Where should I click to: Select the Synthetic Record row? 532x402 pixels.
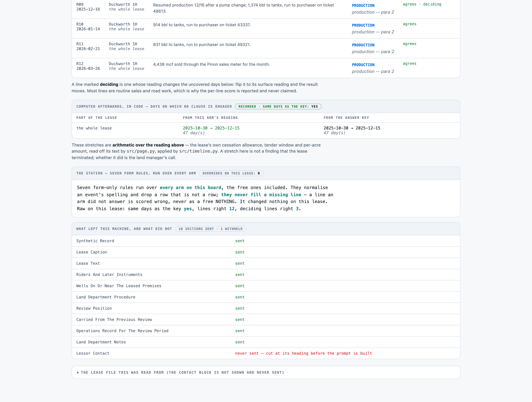coord(266,241)
